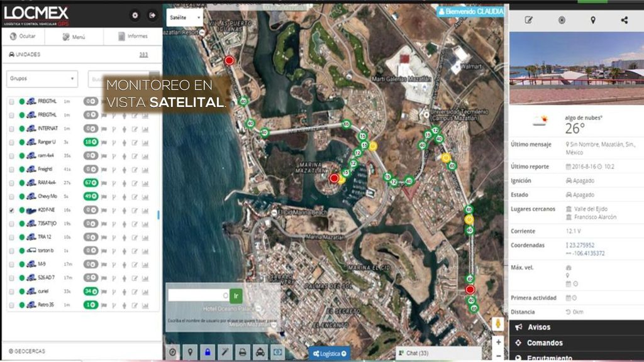Click the target circle icon in right panel
Viewport: 644px width, 362px height.
(x=562, y=19)
